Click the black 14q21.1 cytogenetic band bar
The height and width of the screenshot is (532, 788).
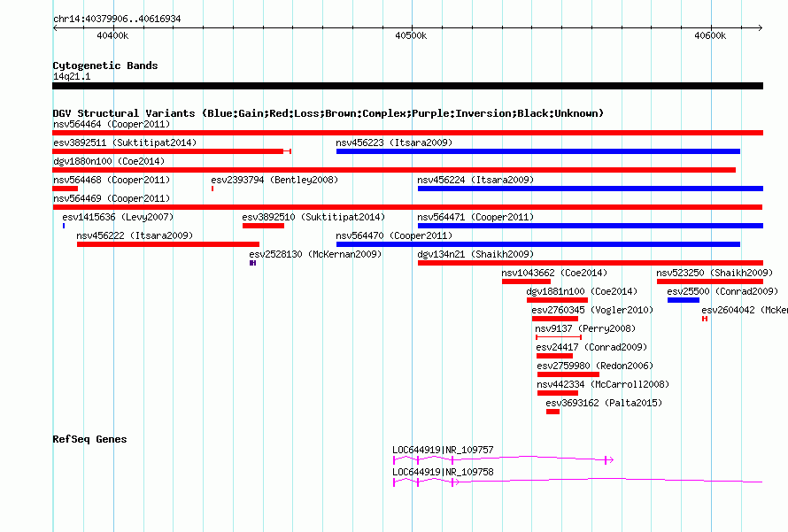tap(407, 86)
